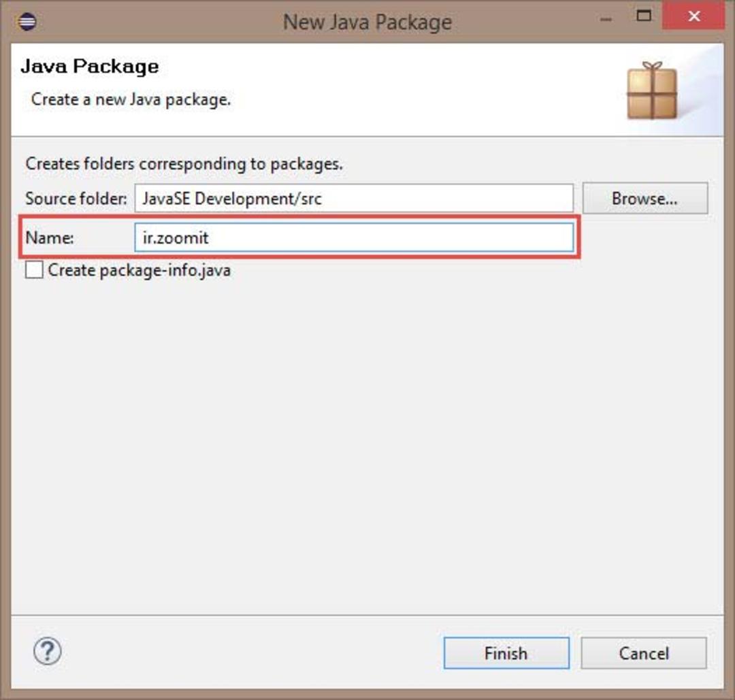Click the Eclipse logo in title bar
The image size is (735, 700).
click(27, 22)
